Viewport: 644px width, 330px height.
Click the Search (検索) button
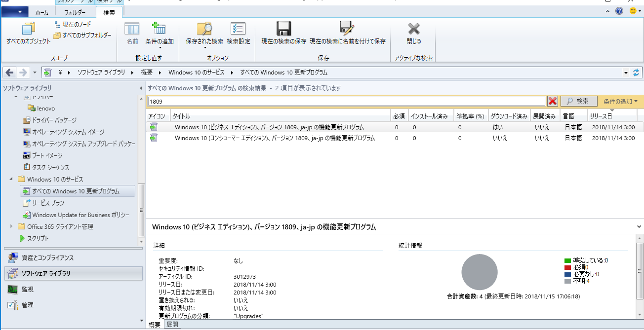point(579,101)
